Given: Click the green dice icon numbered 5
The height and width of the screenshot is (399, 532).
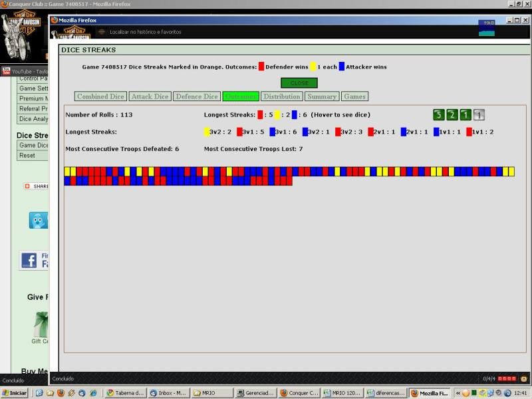Looking at the screenshot, I should [438, 114].
